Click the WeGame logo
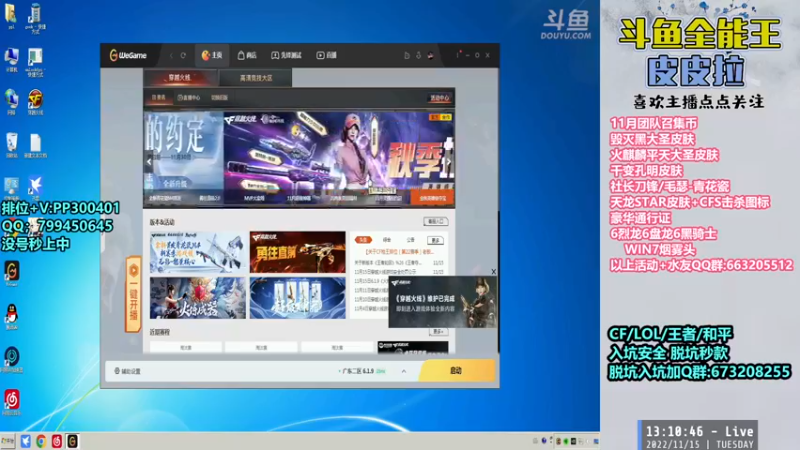 [128, 55]
